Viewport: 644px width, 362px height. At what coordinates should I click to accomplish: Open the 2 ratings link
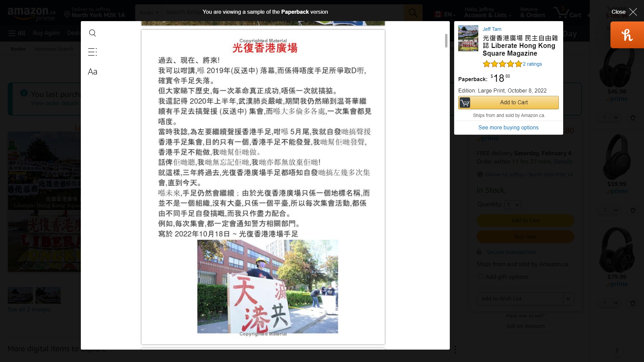tap(532, 64)
